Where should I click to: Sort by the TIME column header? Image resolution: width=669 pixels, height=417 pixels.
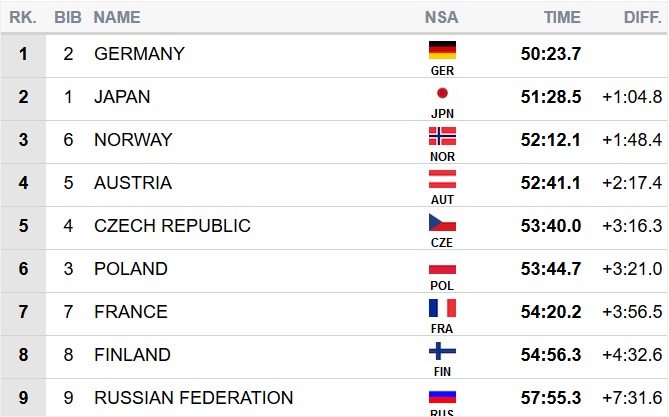coord(561,17)
